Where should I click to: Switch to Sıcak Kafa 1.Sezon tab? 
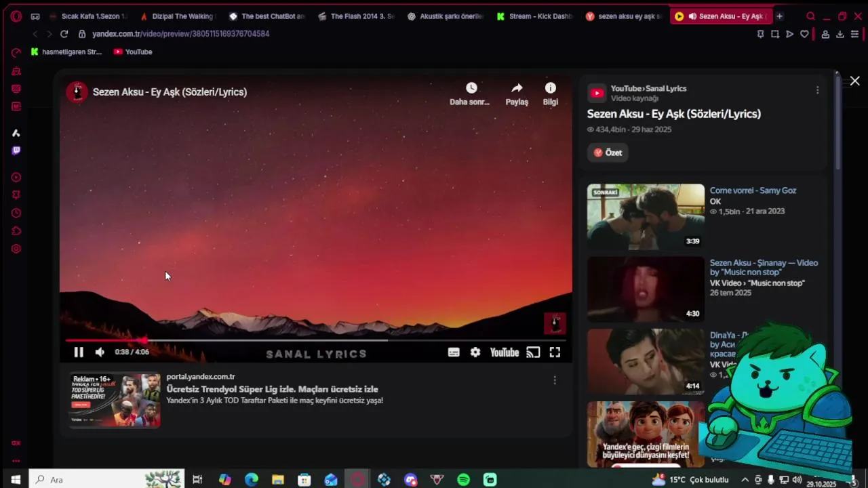click(88, 16)
